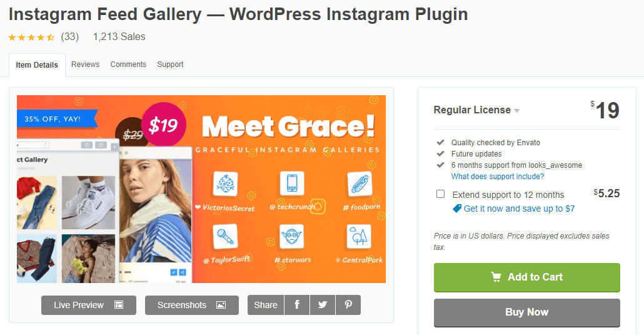Share the item on Twitter
This screenshot has width=644, height=335.
click(x=323, y=305)
